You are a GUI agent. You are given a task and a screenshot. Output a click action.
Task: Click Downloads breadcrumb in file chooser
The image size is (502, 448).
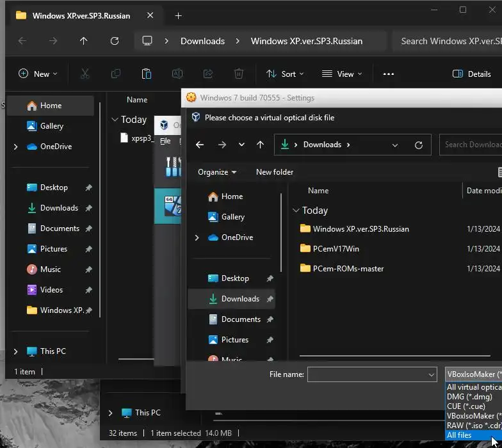(322, 145)
